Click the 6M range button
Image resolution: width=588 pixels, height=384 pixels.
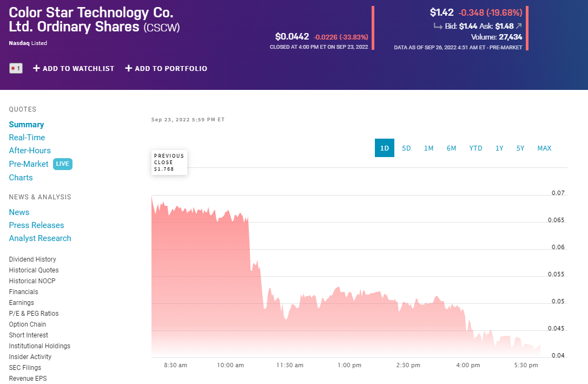pos(452,148)
